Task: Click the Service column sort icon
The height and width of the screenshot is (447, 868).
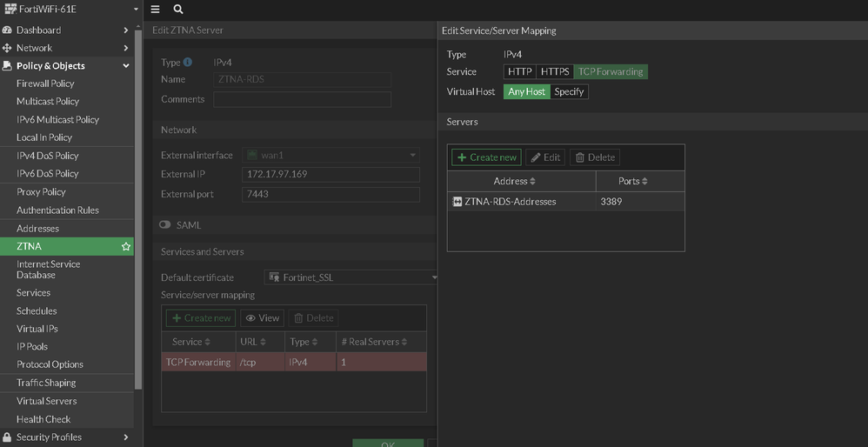Action: tap(208, 343)
